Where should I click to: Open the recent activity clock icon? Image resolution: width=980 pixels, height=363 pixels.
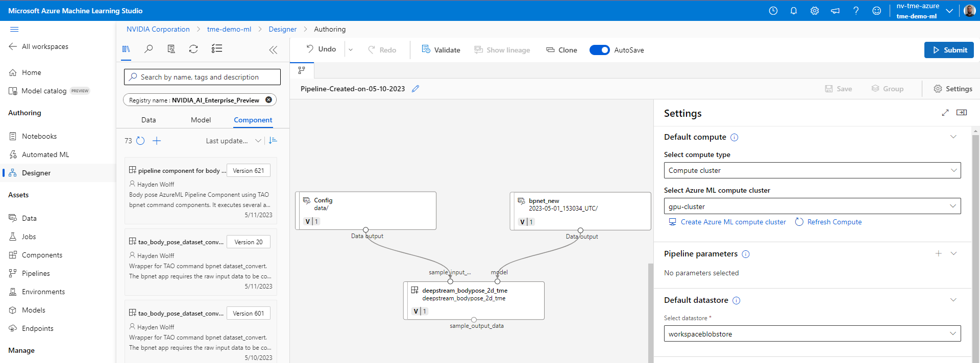773,11
